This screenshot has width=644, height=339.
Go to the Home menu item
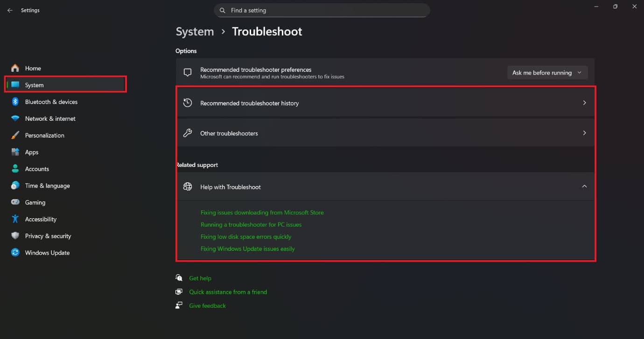coord(33,68)
